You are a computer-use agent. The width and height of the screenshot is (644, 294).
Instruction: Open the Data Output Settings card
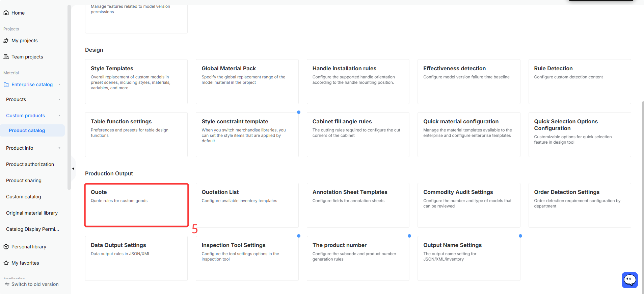pos(136,258)
